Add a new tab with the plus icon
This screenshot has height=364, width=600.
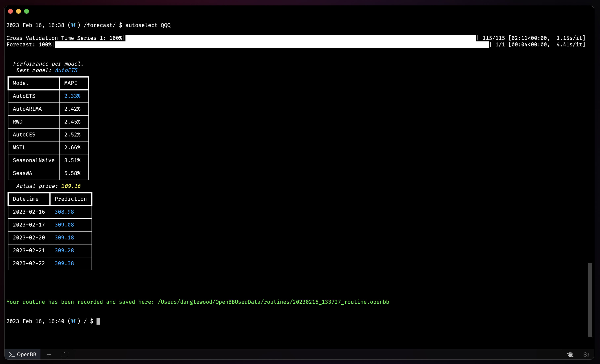(49, 355)
